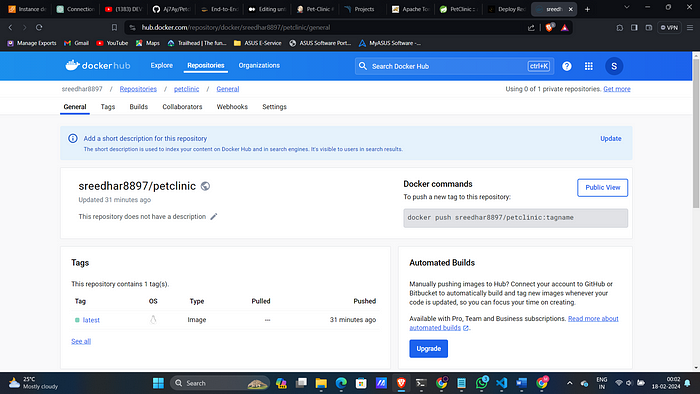The width and height of the screenshot is (700, 394).
Task: Open Microsoft Word from taskbar
Action: tap(521, 383)
